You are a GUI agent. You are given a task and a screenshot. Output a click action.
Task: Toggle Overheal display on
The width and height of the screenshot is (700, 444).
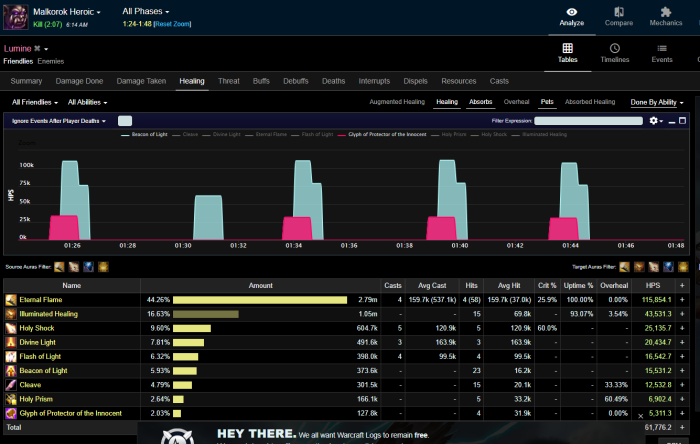(516, 102)
